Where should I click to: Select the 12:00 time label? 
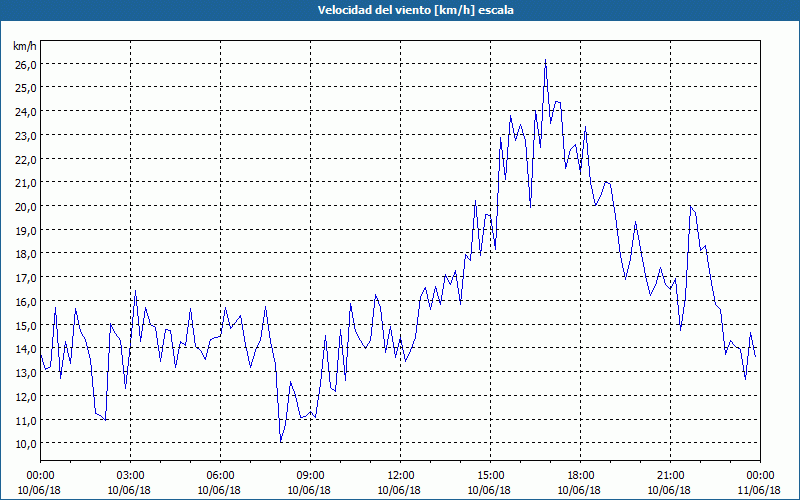tap(401, 476)
